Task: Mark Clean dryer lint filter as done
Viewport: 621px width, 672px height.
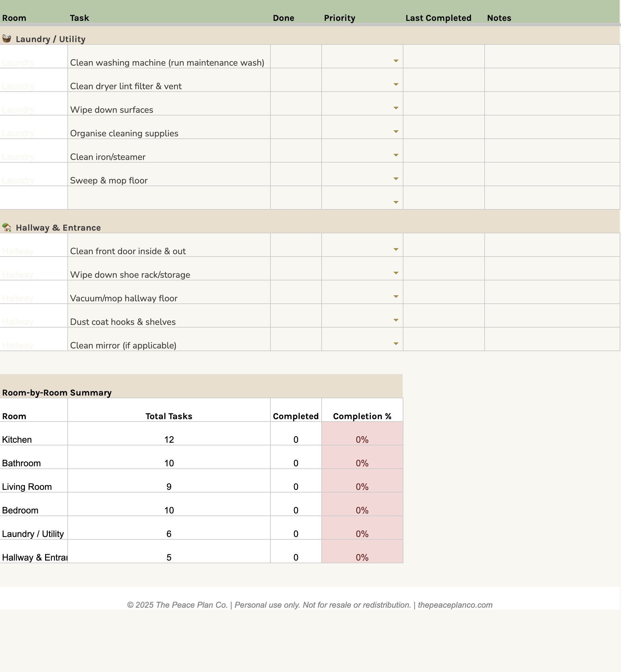Action: [x=296, y=80]
